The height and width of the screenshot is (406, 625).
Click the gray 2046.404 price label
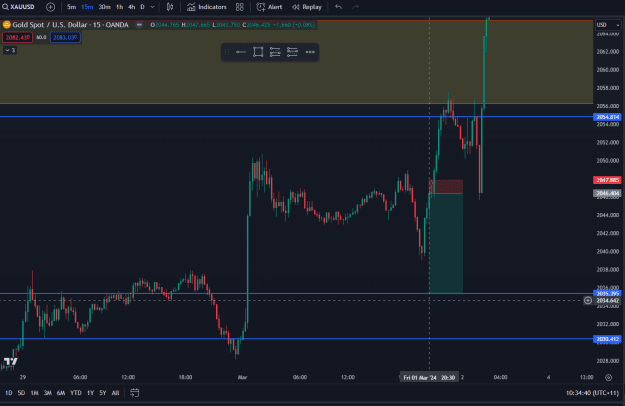coord(607,193)
